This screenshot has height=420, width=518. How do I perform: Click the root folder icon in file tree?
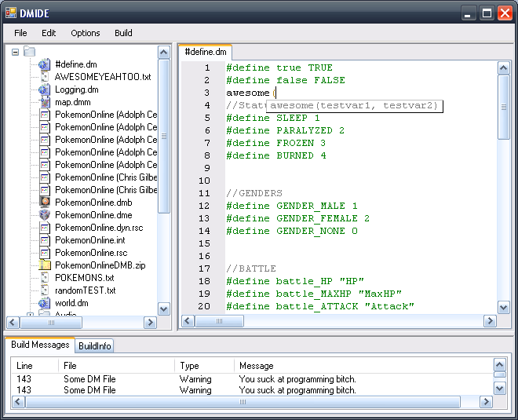30,52
